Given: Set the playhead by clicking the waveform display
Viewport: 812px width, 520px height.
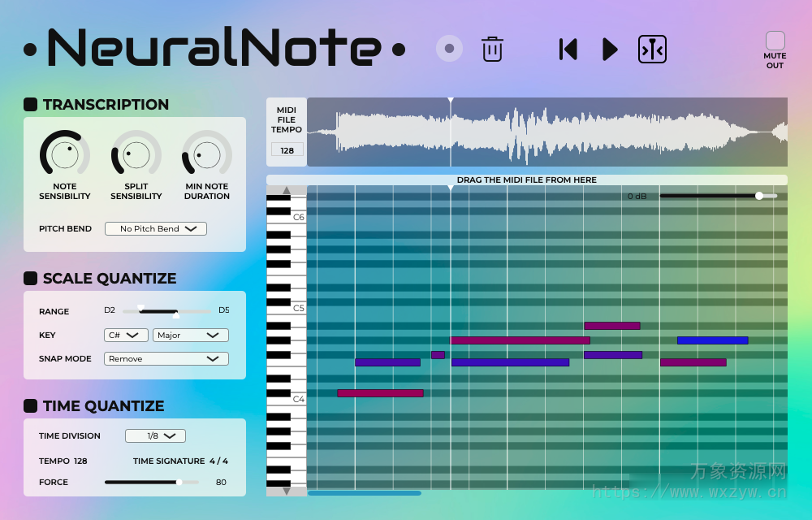Looking at the screenshot, I should (544, 132).
